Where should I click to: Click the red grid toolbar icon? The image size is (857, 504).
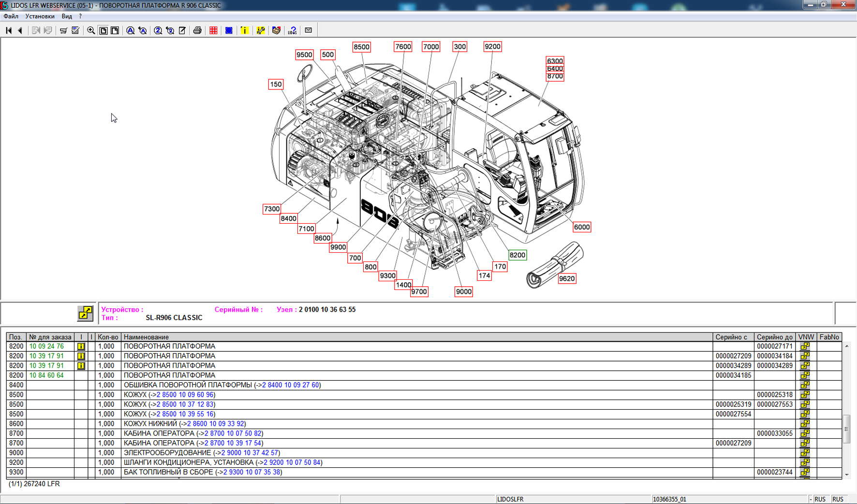213,30
